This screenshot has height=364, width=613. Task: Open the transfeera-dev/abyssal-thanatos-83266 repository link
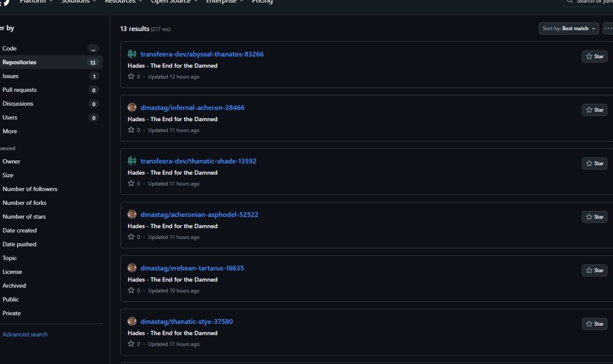(x=202, y=54)
